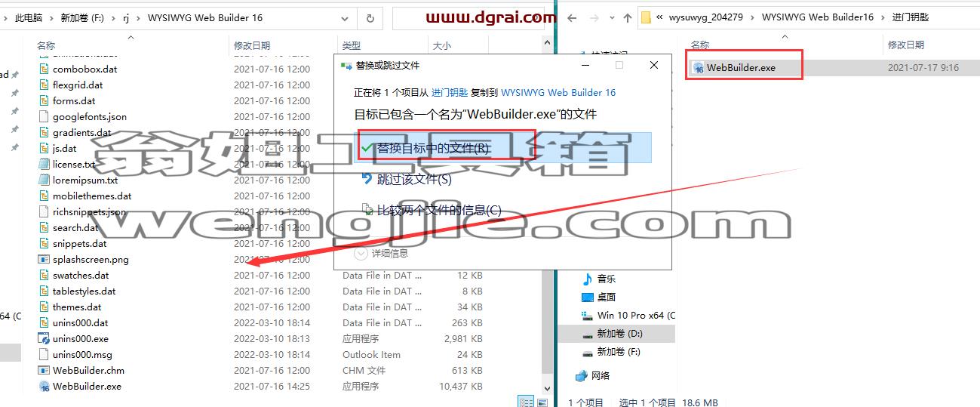980x407 pixels.
Task: Select WebBuilder.exe icon in left Explorer window
Action: (x=45, y=387)
